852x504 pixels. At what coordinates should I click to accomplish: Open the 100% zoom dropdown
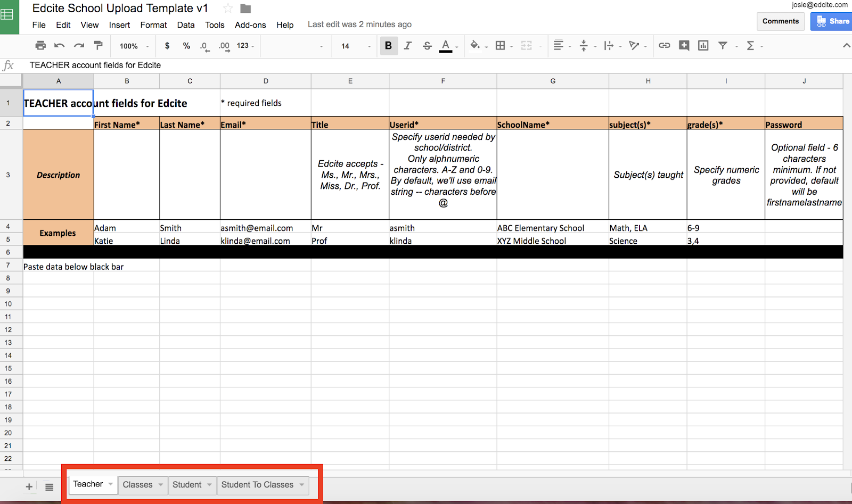point(134,46)
